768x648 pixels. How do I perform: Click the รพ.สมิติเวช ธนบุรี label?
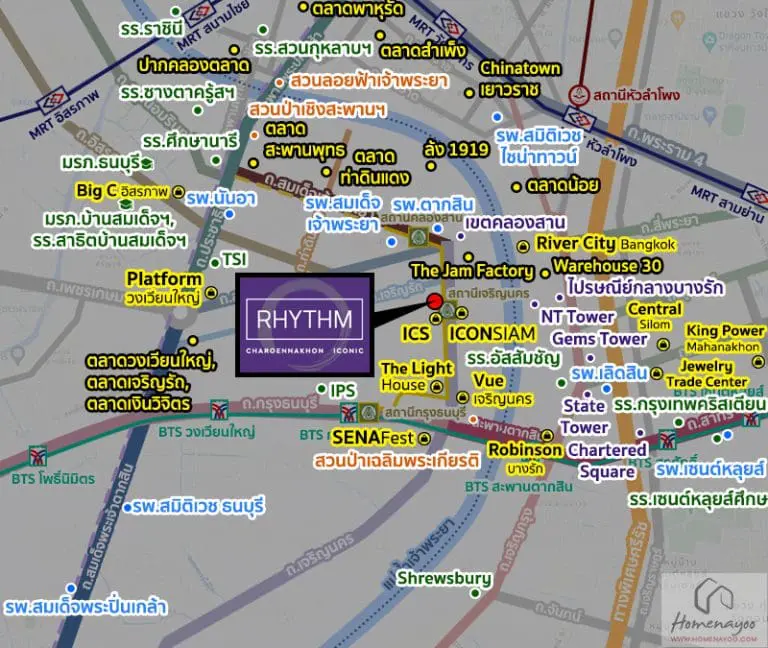point(198,506)
